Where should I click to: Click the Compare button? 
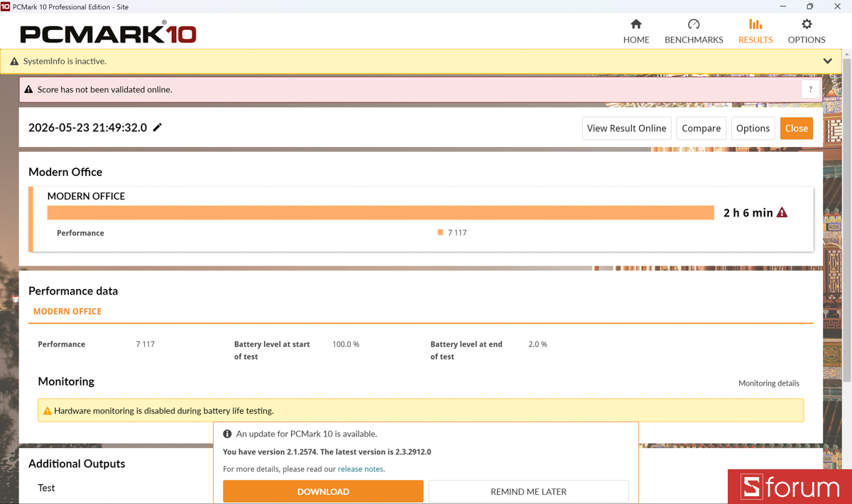coord(701,128)
